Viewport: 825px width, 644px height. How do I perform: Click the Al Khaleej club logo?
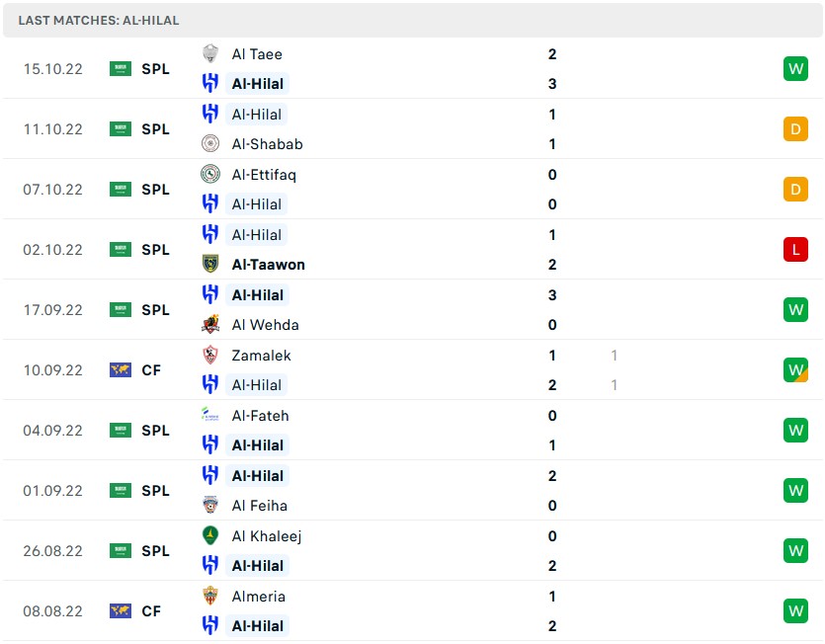209,536
